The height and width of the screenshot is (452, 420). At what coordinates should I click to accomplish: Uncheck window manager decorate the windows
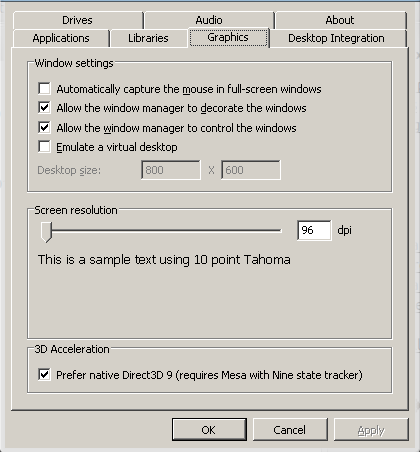click(x=44, y=108)
